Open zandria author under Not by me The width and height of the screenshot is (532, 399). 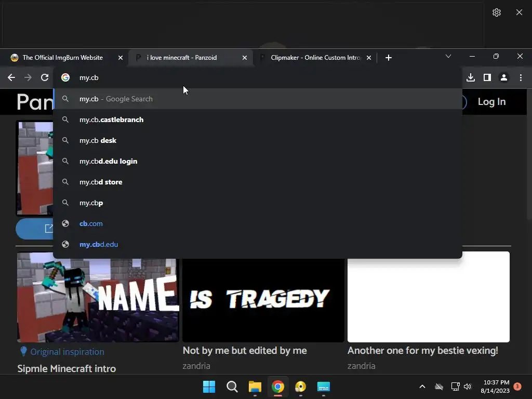(196, 366)
